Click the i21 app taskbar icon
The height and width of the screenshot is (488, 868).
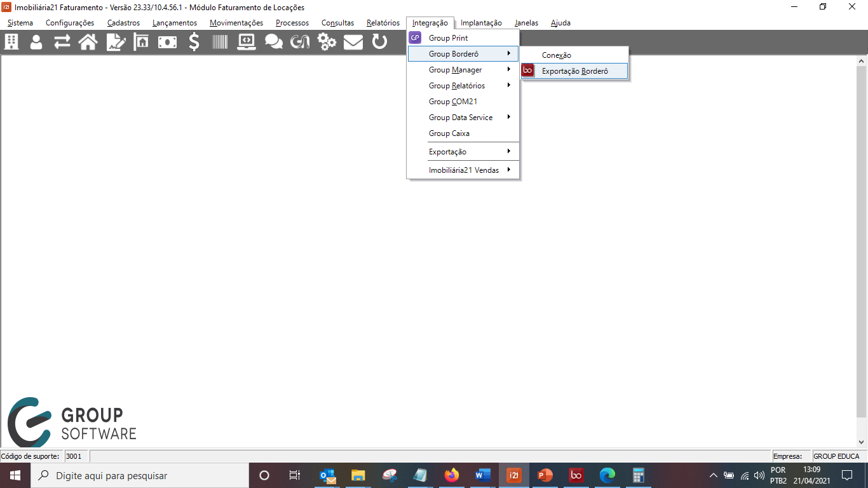[x=514, y=475]
